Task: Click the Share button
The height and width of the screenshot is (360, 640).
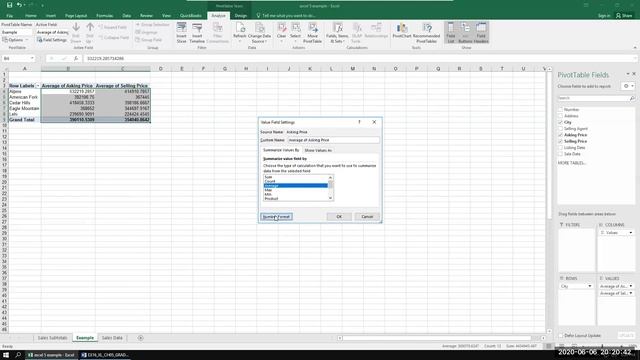Action: [624, 16]
